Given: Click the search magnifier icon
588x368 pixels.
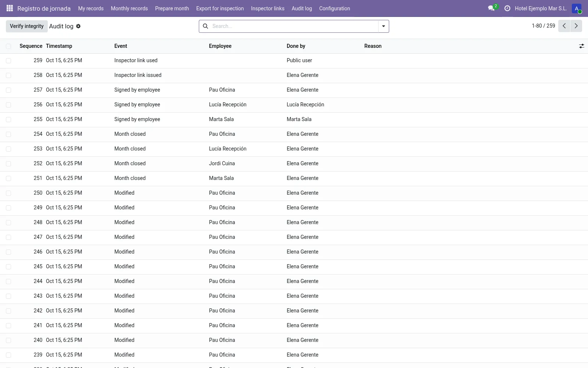Looking at the screenshot, I should pyautogui.click(x=205, y=26).
